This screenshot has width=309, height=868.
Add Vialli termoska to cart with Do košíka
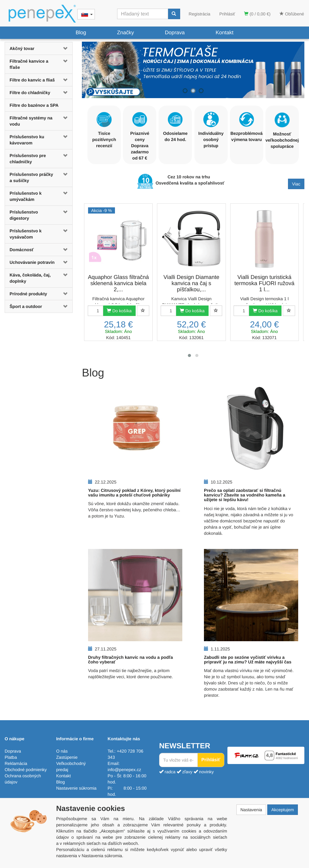pyautogui.click(x=265, y=311)
